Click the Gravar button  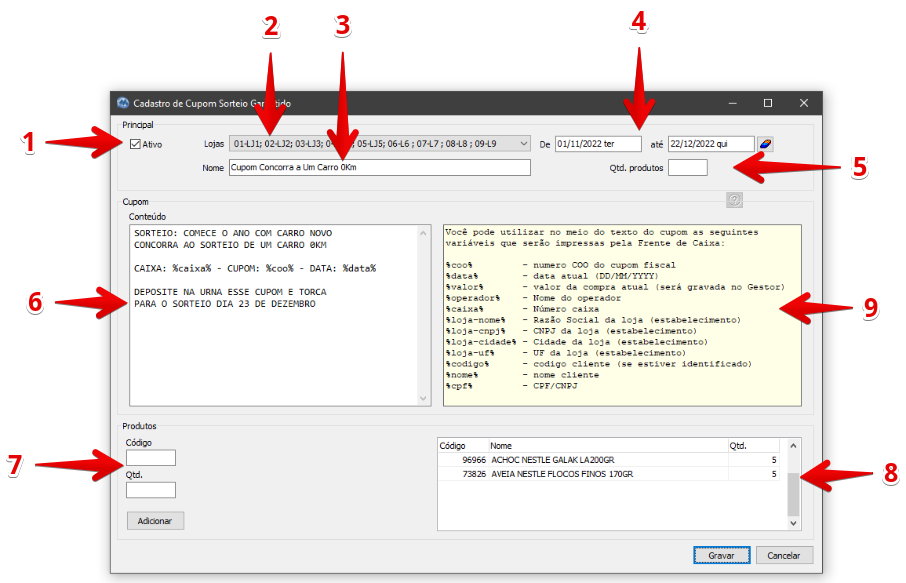pos(722,555)
